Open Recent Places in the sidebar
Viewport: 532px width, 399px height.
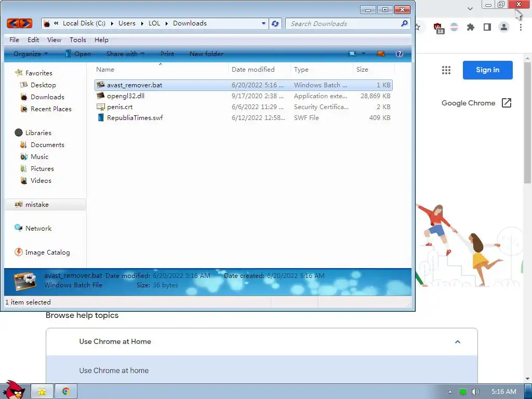click(x=46, y=109)
